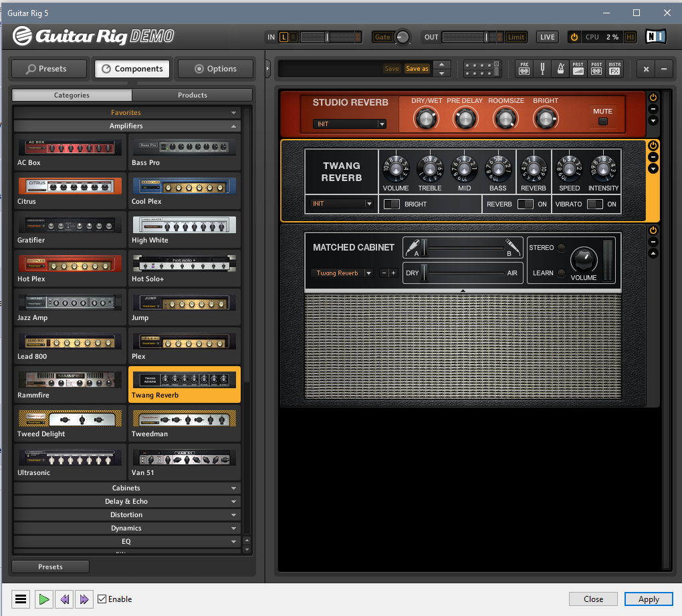
Task: Expand the EQ category
Action: pyautogui.click(x=127, y=541)
